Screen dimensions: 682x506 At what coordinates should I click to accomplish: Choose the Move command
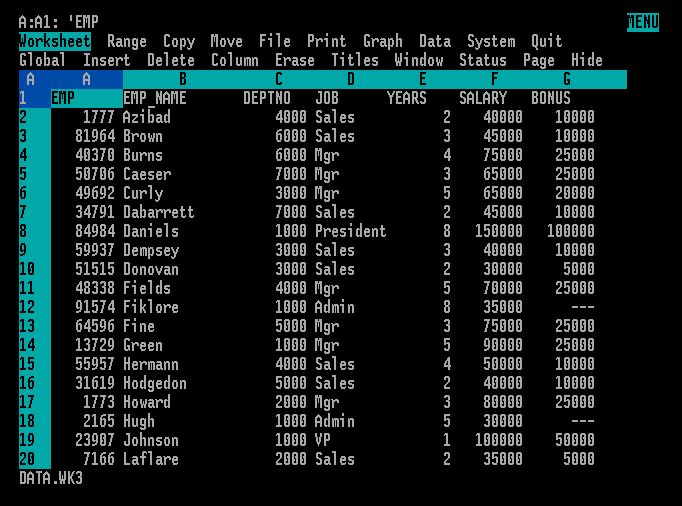point(226,41)
